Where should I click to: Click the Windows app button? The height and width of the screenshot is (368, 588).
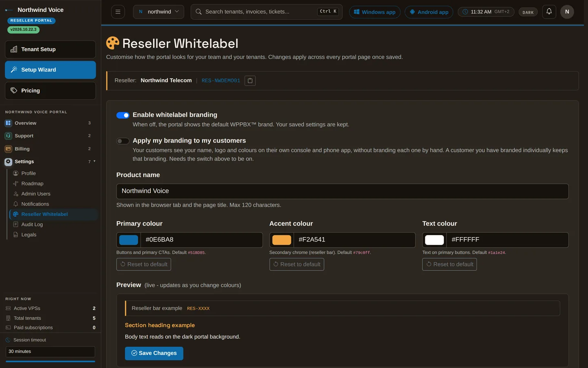tap(374, 12)
